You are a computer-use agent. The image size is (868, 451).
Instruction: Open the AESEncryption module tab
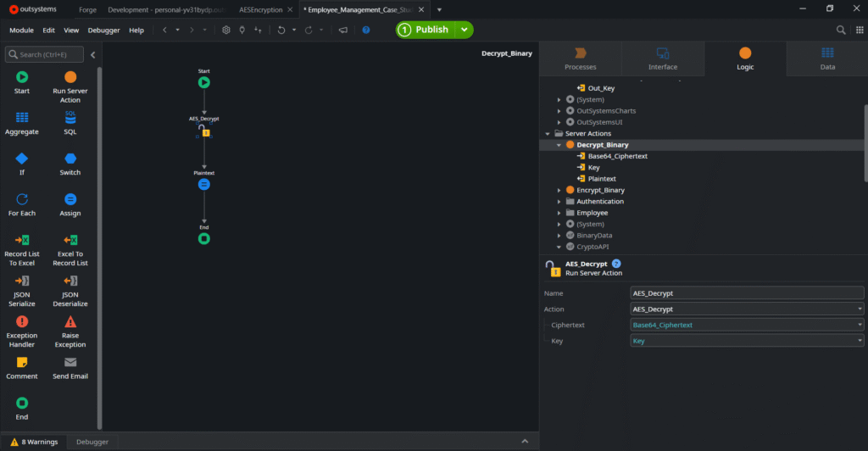[261, 9]
